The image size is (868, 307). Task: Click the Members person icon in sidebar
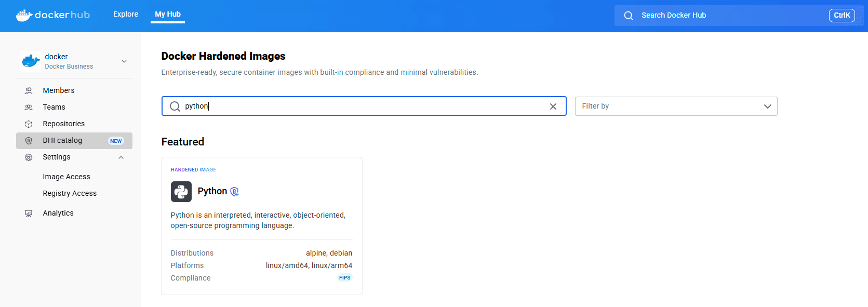(x=29, y=90)
